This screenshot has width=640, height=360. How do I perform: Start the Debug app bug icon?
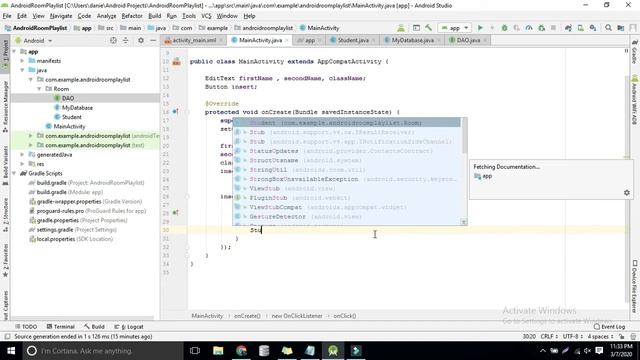[504, 28]
